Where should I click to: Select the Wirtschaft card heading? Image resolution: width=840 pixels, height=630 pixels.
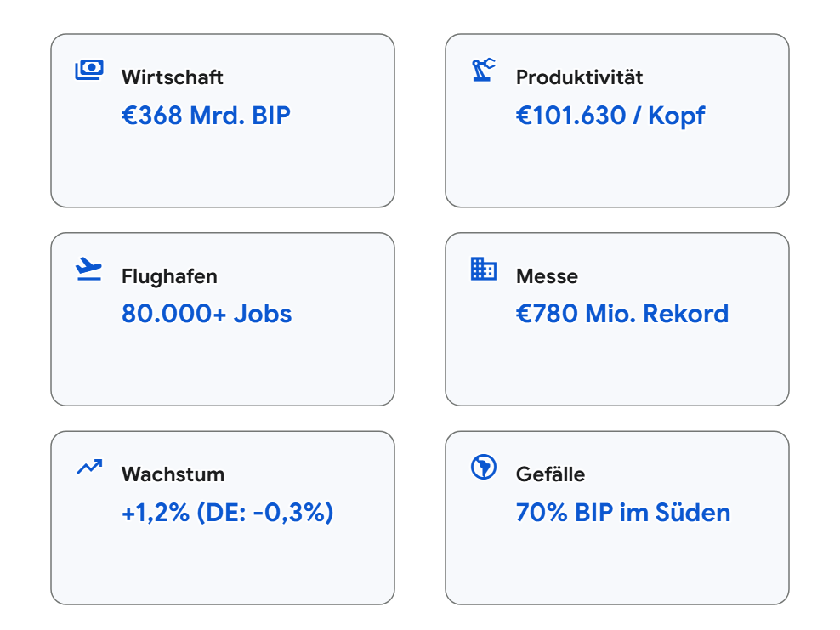[x=173, y=77]
